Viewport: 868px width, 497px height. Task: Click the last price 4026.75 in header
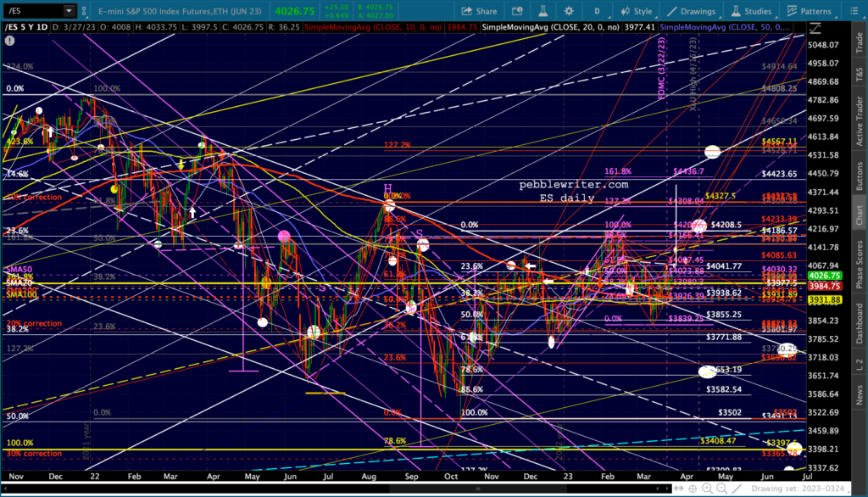294,11
